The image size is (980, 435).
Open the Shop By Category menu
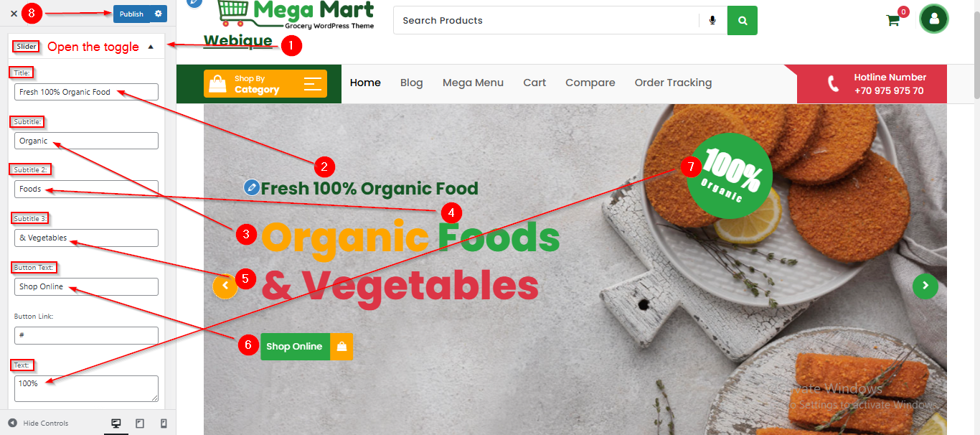point(265,84)
